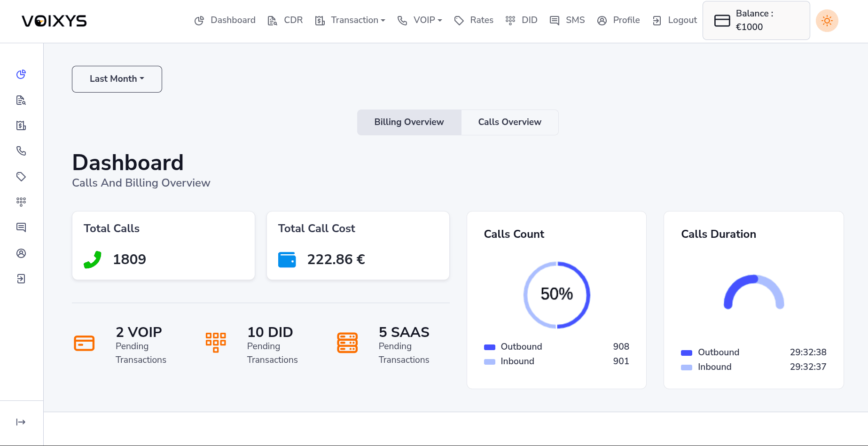Click the orange VOIP card icon

pyautogui.click(x=84, y=343)
